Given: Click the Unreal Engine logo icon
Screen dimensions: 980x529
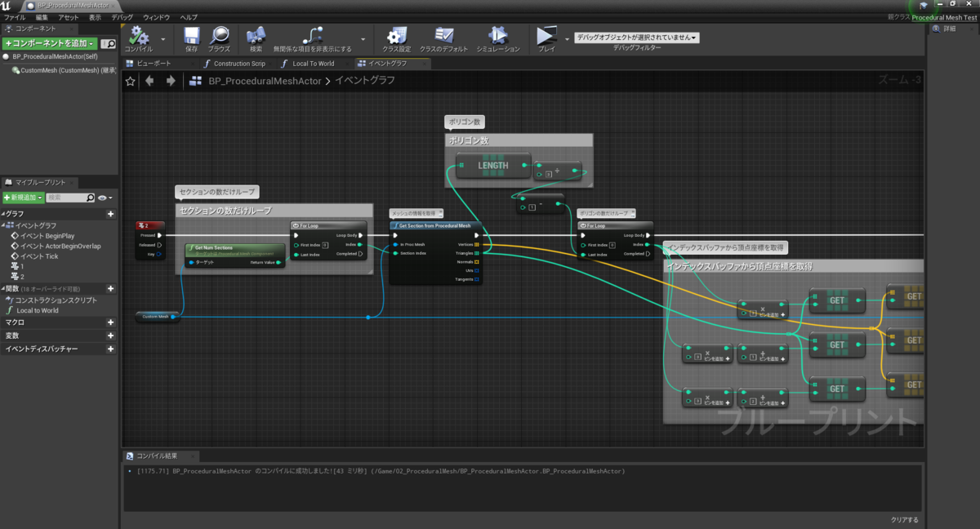Looking at the screenshot, I should click(x=7, y=6).
